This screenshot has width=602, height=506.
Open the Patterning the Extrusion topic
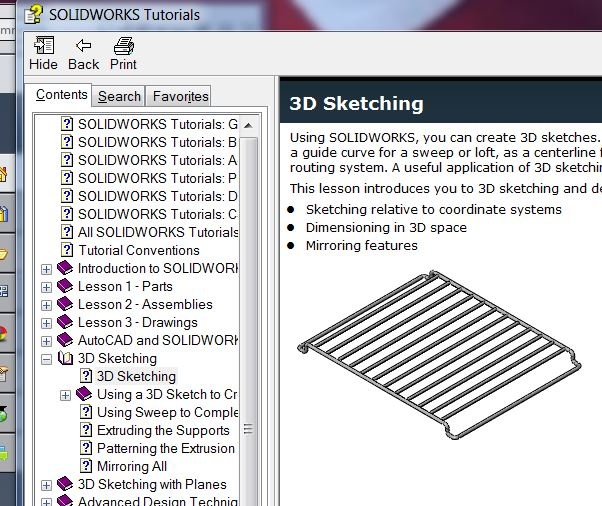point(166,448)
